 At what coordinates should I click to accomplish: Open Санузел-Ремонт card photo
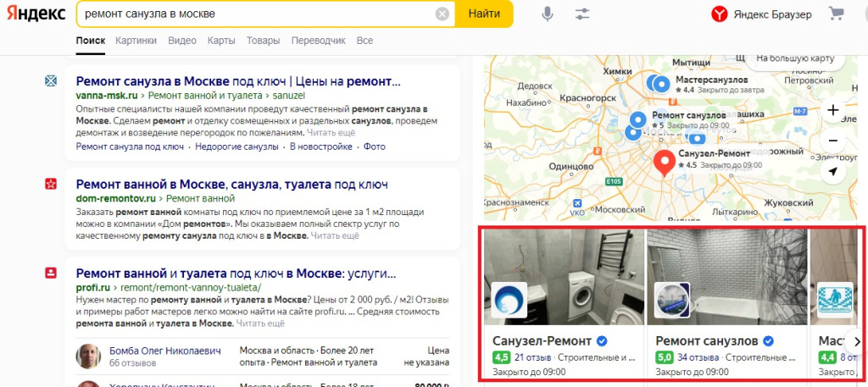[x=564, y=277]
